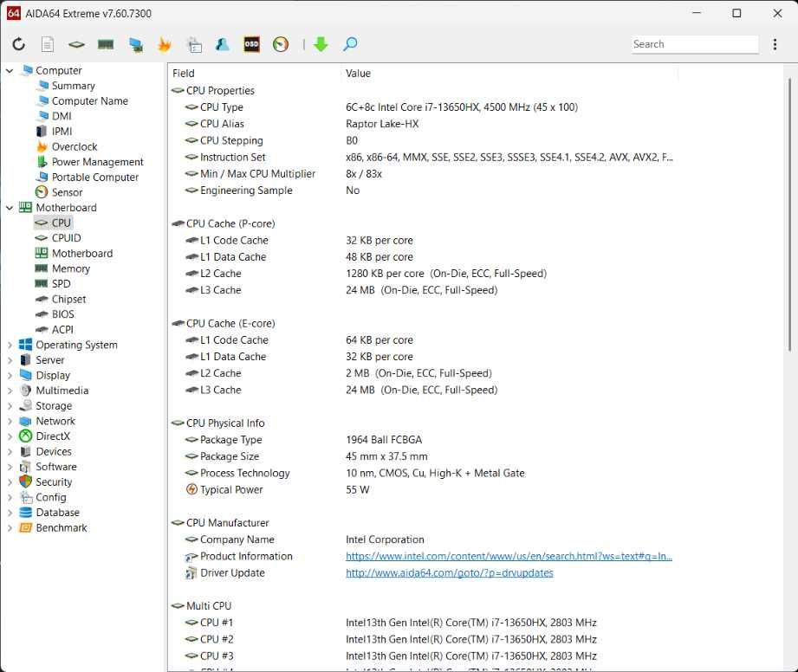Select the Config tree item
The height and width of the screenshot is (672, 798).
click(51, 498)
